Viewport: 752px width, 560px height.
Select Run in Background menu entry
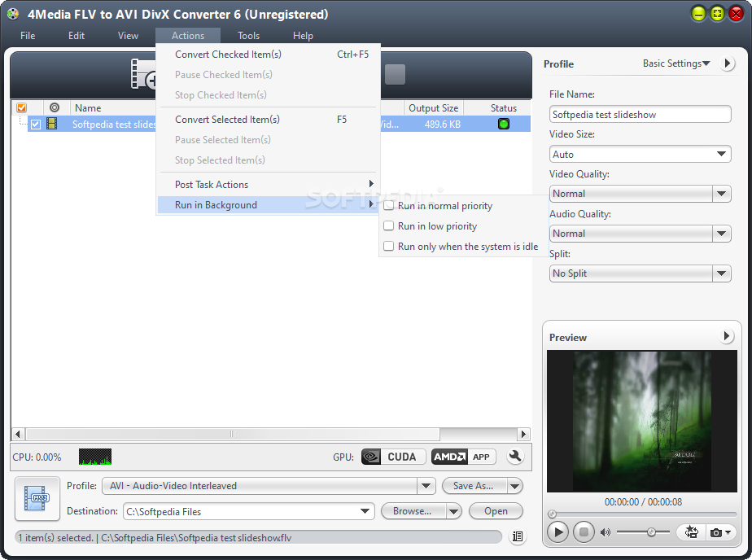(269, 205)
